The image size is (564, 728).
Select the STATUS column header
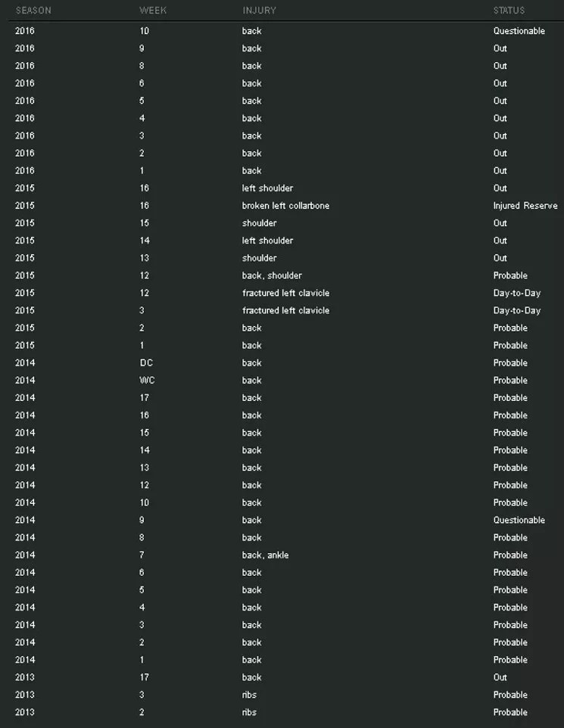click(x=509, y=11)
